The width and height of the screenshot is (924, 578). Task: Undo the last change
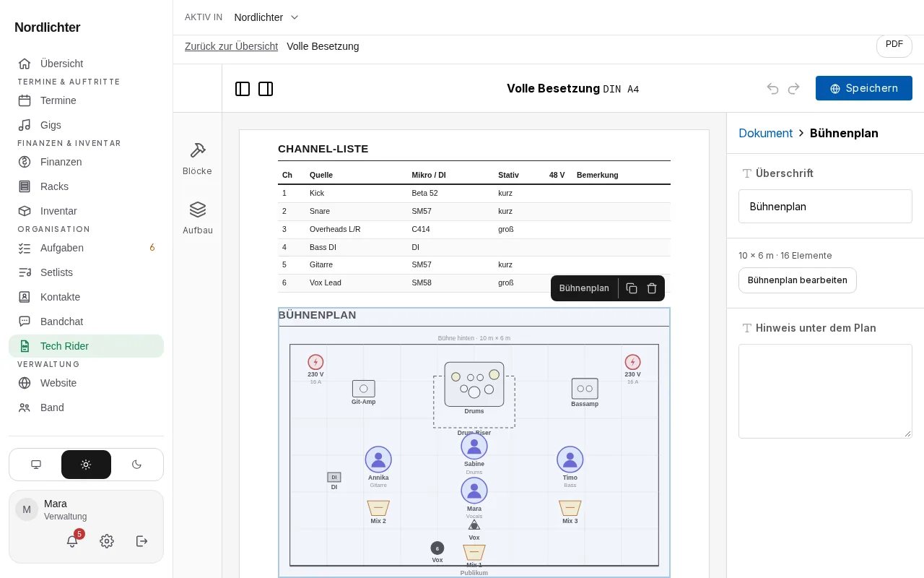click(772, 88)
